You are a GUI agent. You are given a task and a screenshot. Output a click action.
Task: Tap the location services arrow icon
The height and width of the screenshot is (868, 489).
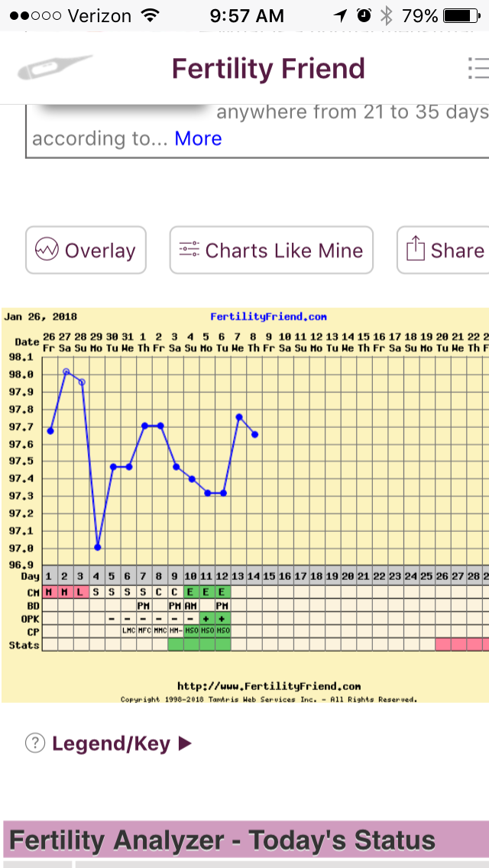[342, 16]
